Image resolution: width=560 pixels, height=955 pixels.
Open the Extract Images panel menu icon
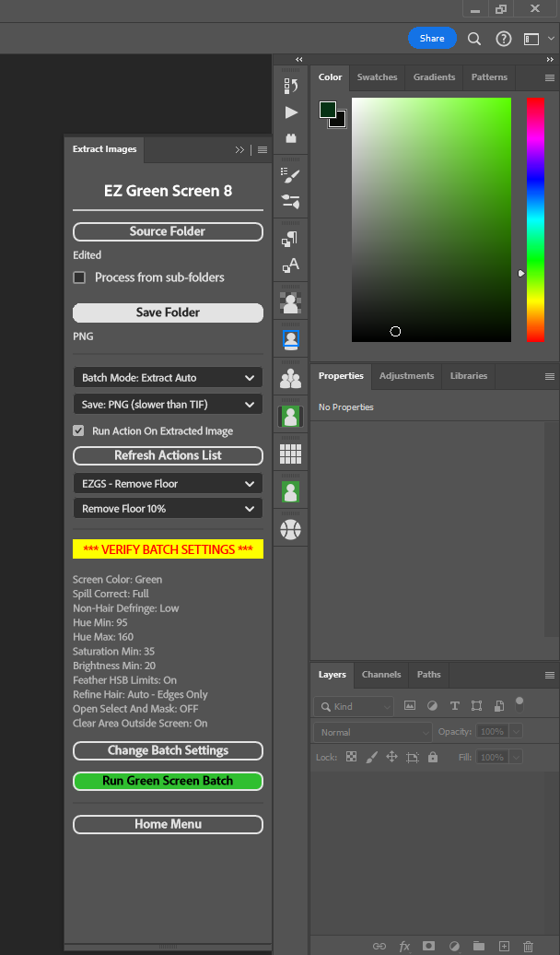coord(262,150)
